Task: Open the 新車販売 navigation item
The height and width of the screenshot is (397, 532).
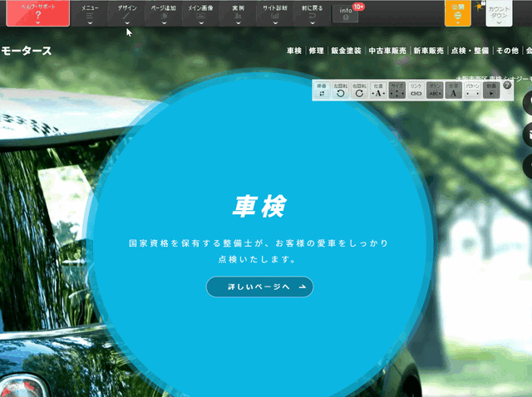Action: 429,51
